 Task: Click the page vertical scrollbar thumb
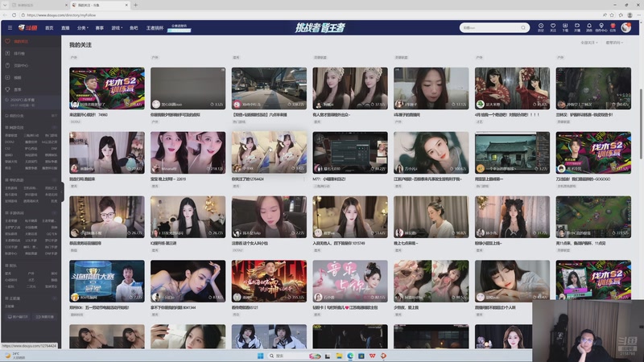click(640, 124)
